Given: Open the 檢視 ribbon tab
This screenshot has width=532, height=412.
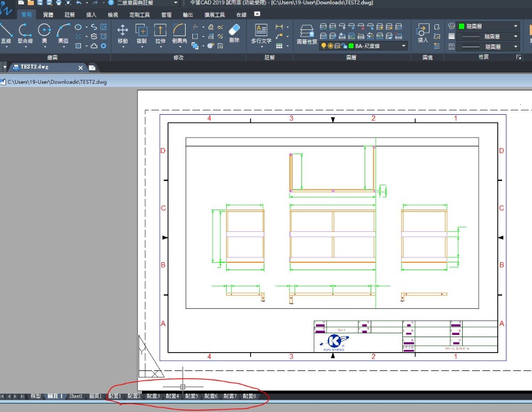Looking at the screenshot, I should 112,14.
